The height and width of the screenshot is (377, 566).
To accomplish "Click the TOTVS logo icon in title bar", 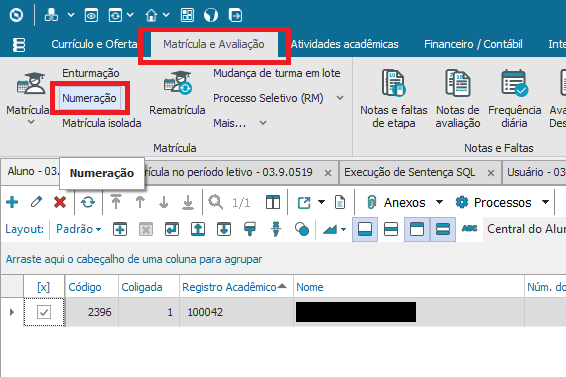I will point(16,15).
